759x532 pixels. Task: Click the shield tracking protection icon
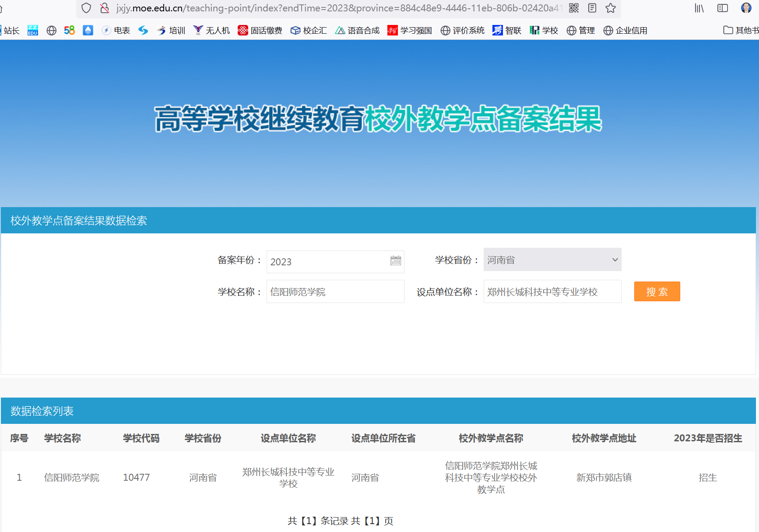tap(86, 8)
